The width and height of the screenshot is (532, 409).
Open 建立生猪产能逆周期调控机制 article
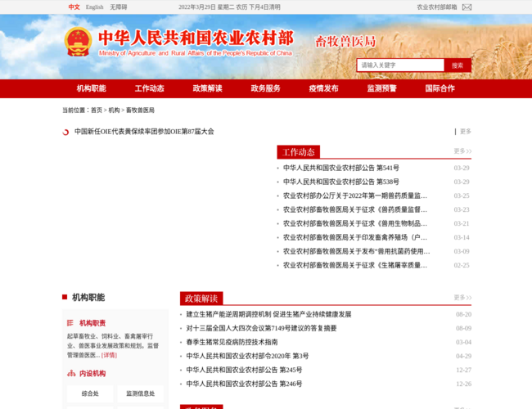click(x=268, y=314)
